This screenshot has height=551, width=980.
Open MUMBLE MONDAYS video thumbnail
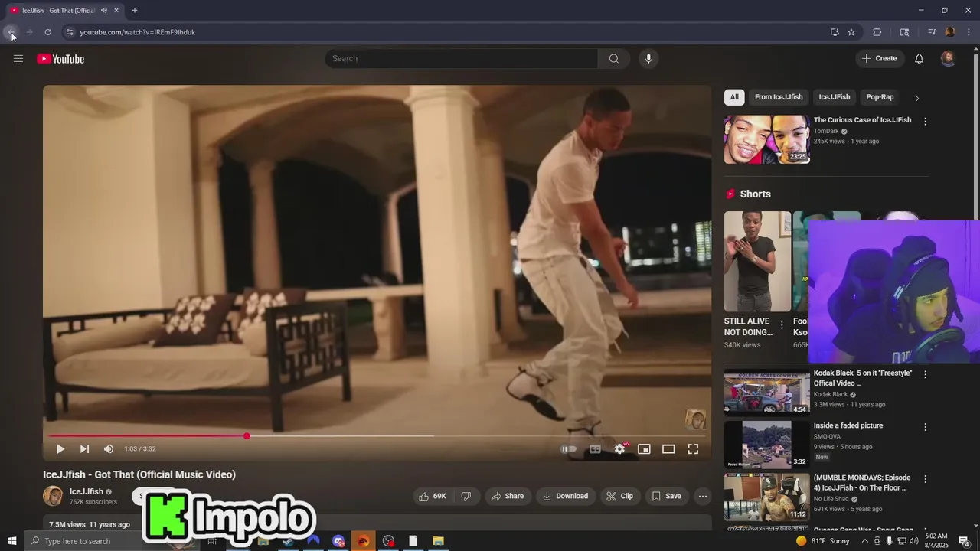click(x=767, y=497)
